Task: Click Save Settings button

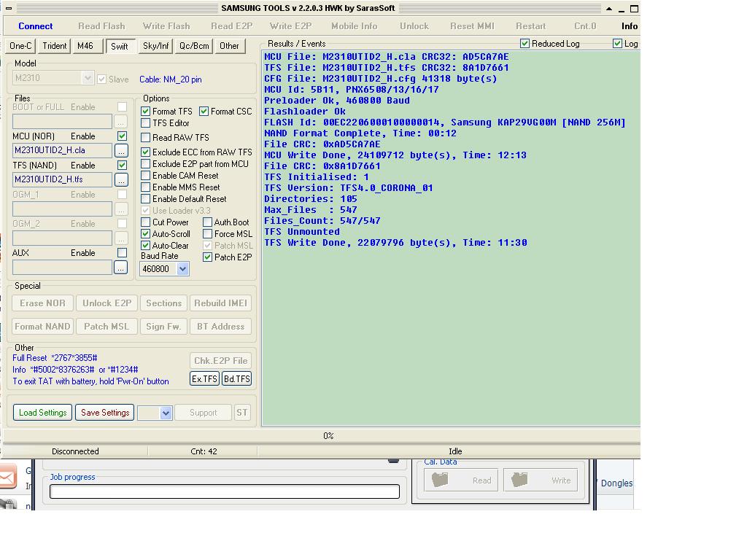Action: (x=105, y=413)
